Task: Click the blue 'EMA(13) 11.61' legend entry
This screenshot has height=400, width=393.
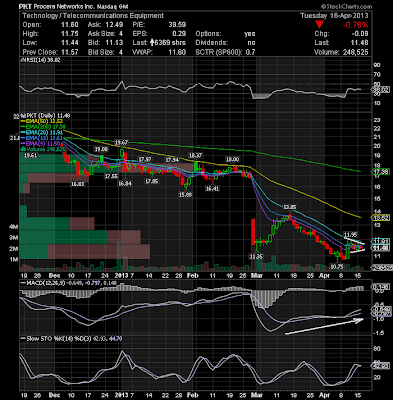Action: tap(43, 138)
